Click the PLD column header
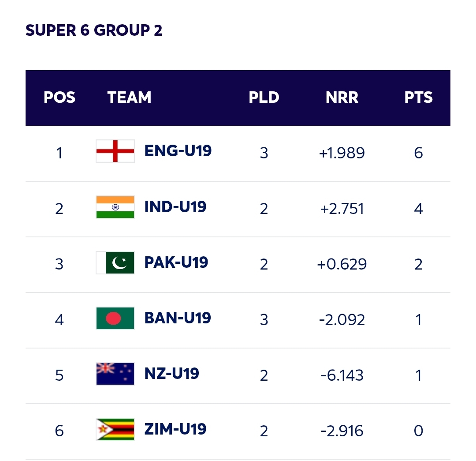Image resolution: width=476 pixels, height=461 pixels. (264, 97)
